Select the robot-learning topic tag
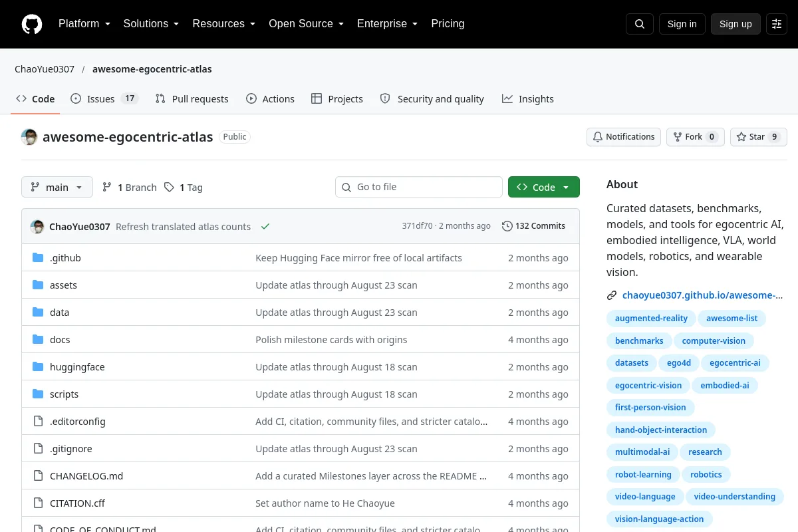This screenshot has width=798, height=532. (x=643, y=475)
